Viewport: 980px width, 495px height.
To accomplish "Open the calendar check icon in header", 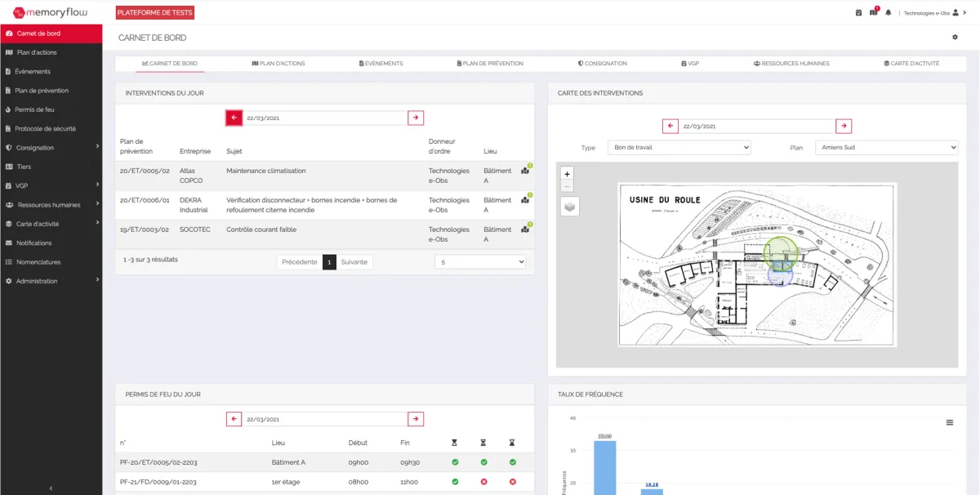I will 858,12.
